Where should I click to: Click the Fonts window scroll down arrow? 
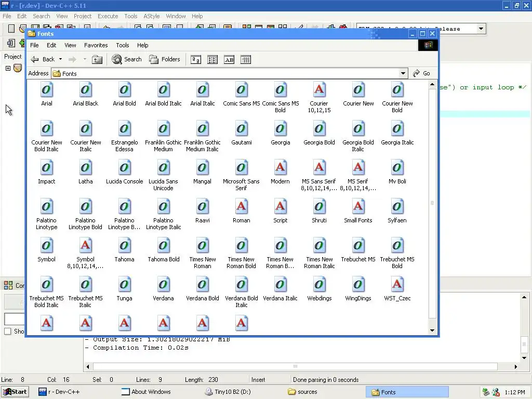432,330
